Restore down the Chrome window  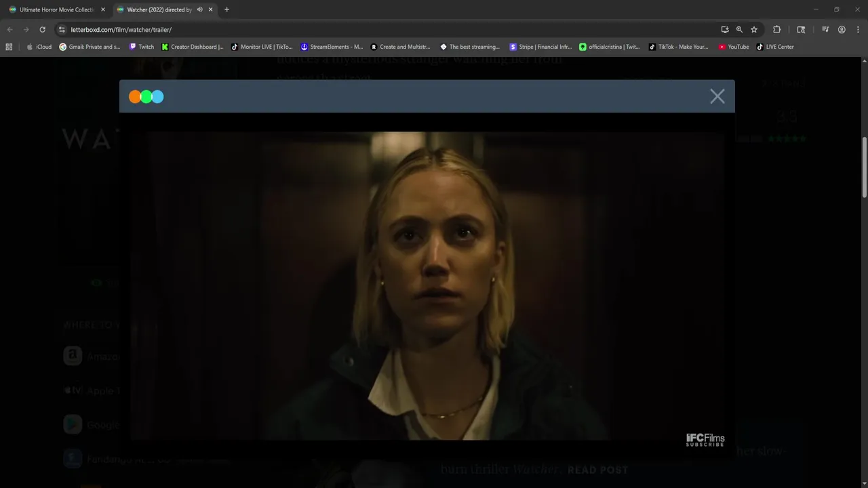(837, 9)
